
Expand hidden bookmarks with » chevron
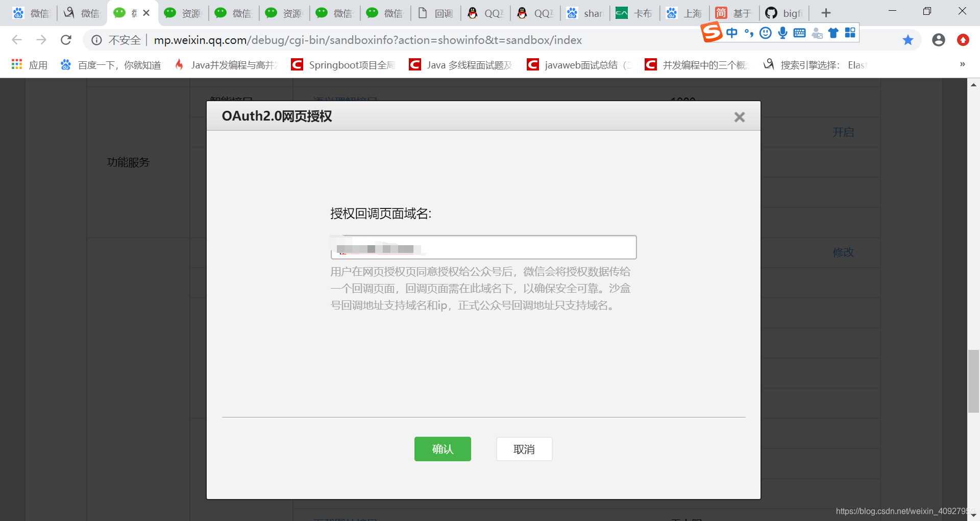click(x=962, y=64)
